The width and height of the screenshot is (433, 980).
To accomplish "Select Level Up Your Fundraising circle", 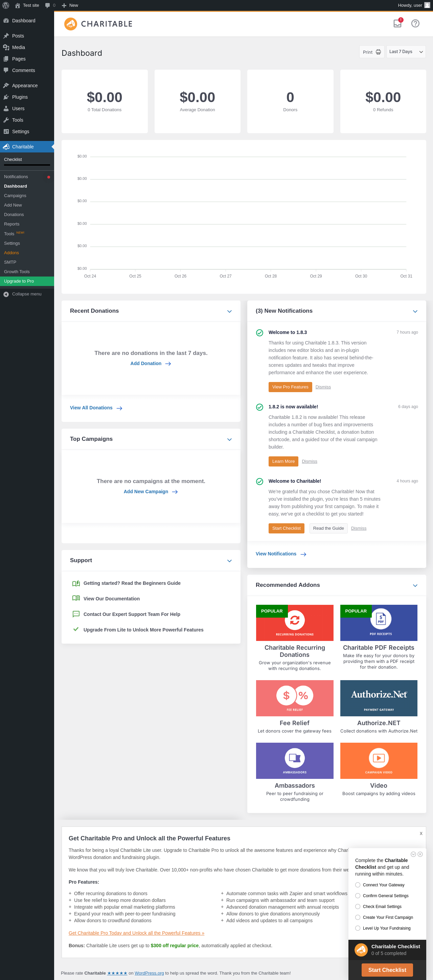I will [358, 928].
